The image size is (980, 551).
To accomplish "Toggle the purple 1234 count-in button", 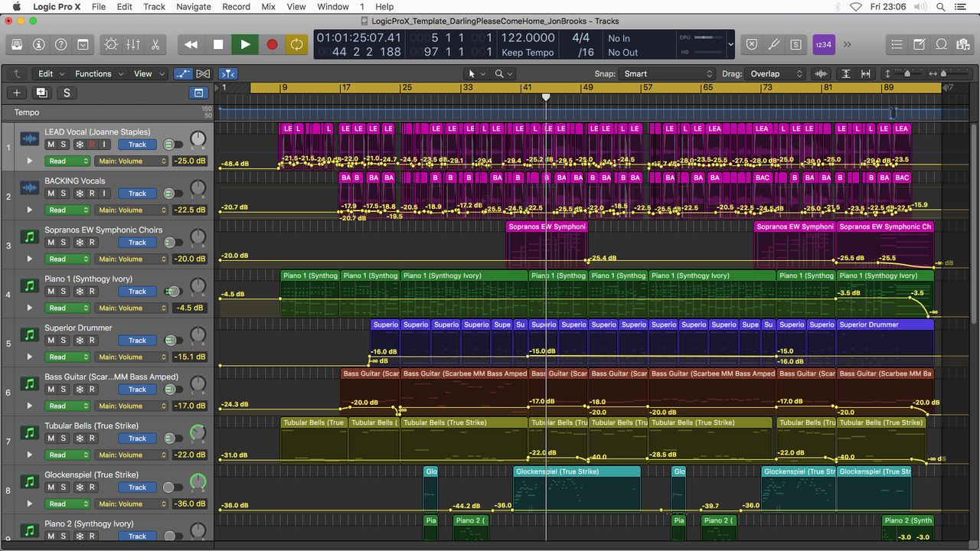I will 824,44.
